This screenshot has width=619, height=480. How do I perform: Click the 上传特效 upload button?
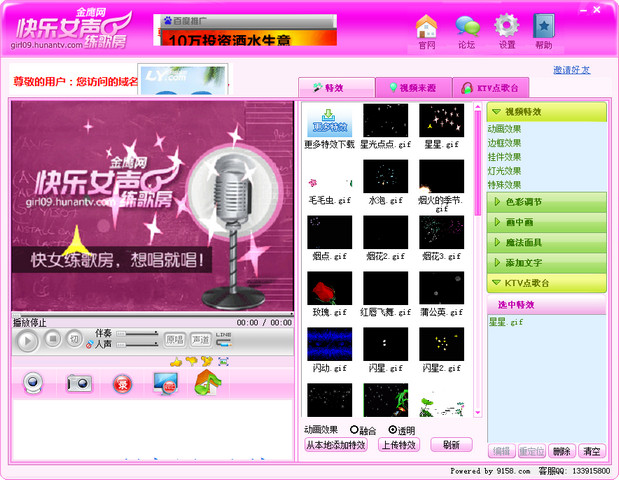[399, 445]
